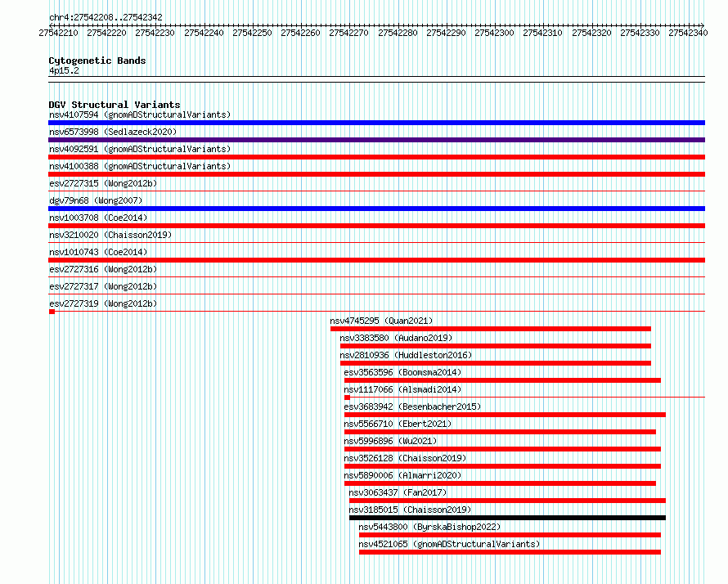Click ruler position 27542300

[x=494, y=33]
